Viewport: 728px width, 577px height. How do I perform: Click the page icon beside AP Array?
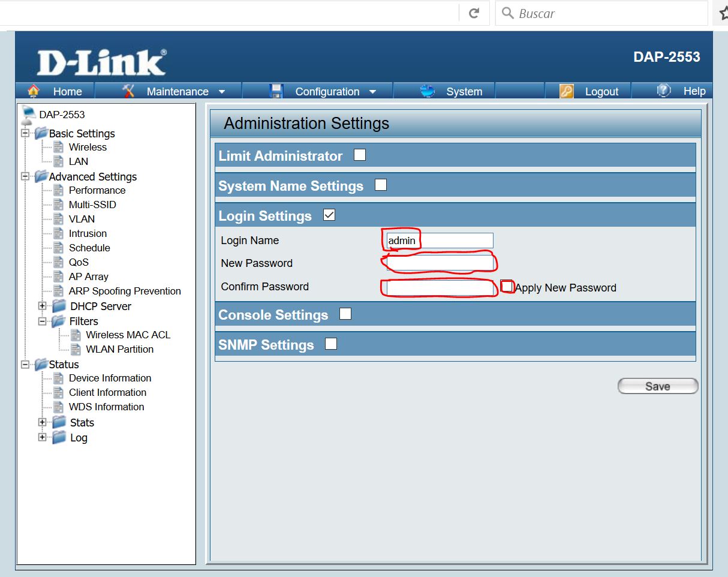click(x=58, y=277)
